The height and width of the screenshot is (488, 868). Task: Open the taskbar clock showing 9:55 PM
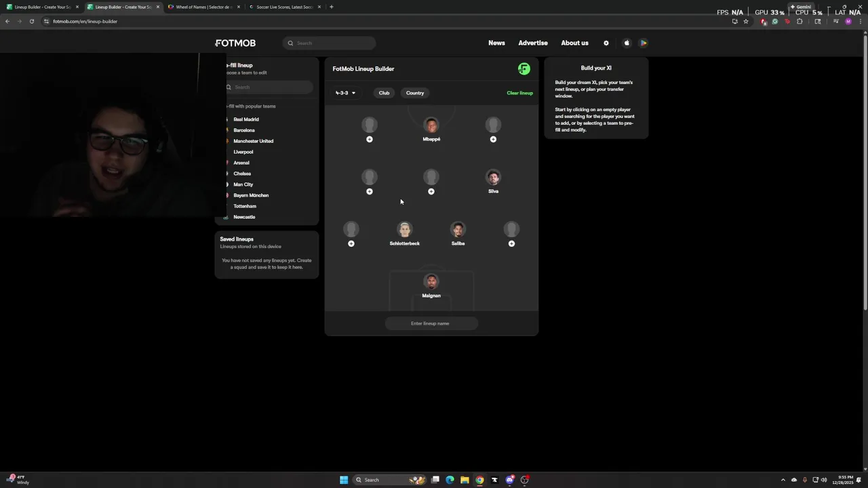[844, 480]
